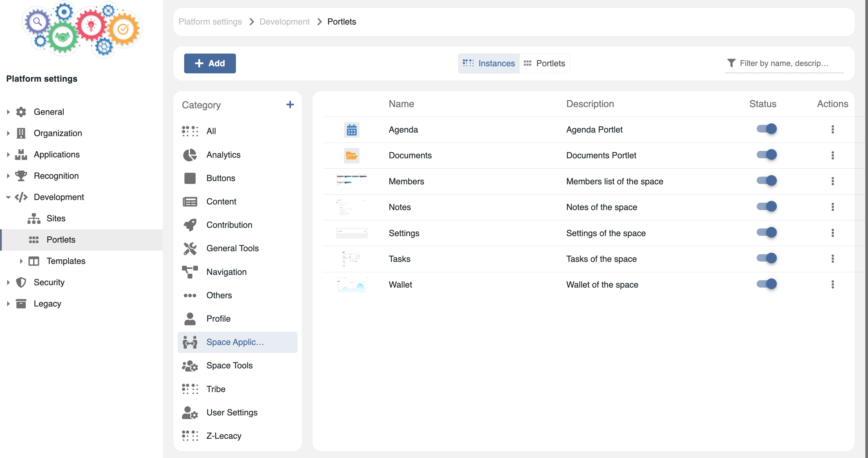Expand the General settings tree node
Viewport: 868px width, 458px height.
[8, 112]
